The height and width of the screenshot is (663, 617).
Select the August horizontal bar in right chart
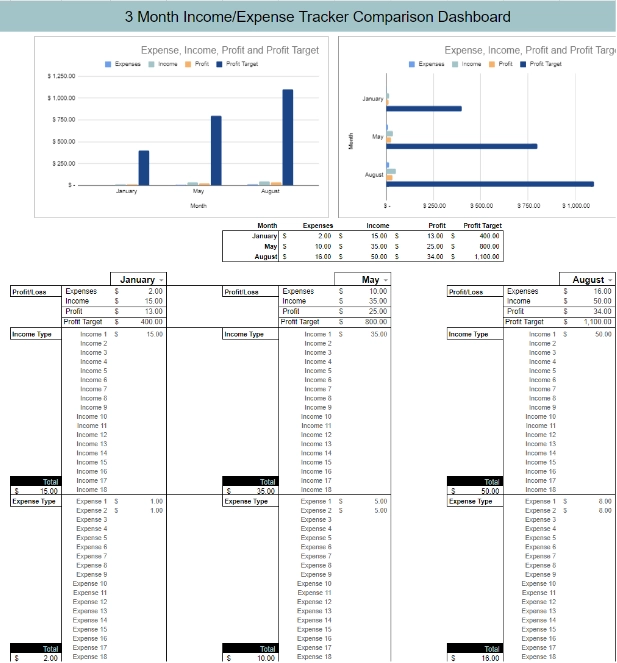pyautogui.click(x=490, y=183)
